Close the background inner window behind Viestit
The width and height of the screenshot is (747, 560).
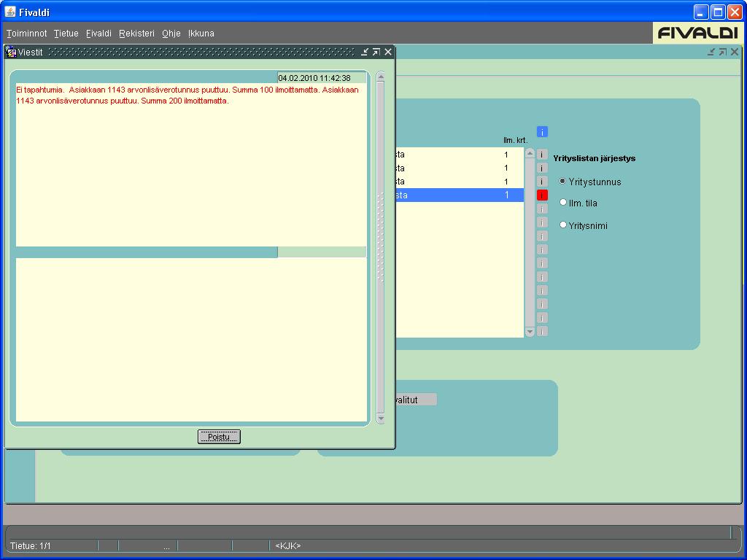(x=735, y=52)
